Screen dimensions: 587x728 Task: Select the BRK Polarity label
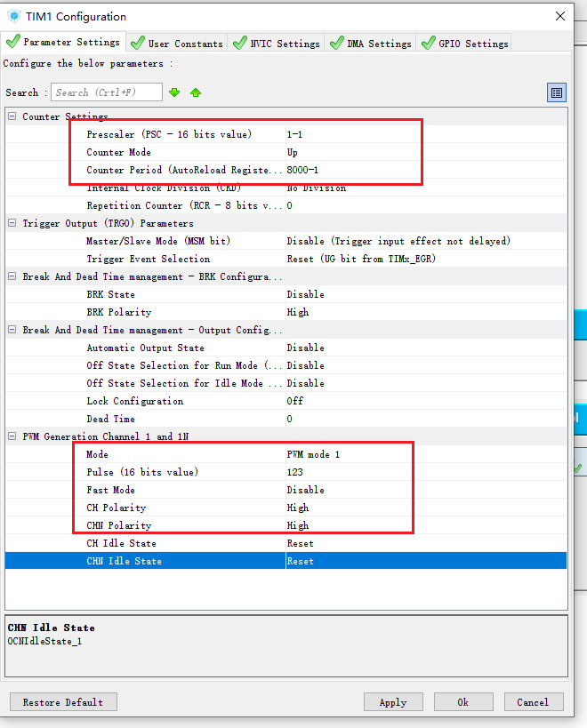pyautogui.click(x=119, y=312)
